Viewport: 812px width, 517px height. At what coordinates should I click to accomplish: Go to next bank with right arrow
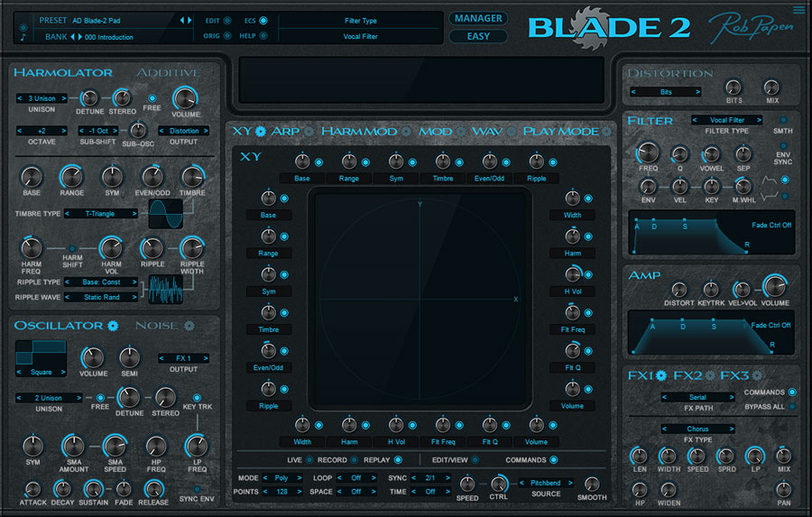(79, 37)
